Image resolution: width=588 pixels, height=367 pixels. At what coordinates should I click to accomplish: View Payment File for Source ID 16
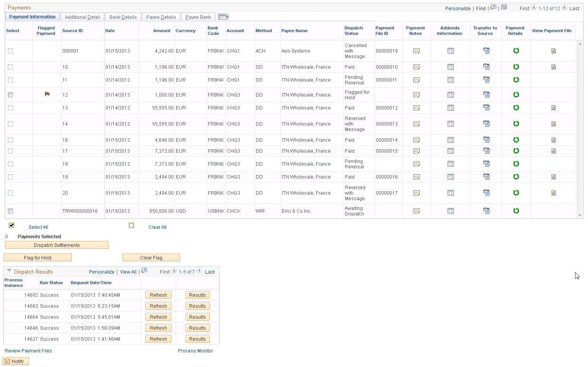click(x=553, y=140)
